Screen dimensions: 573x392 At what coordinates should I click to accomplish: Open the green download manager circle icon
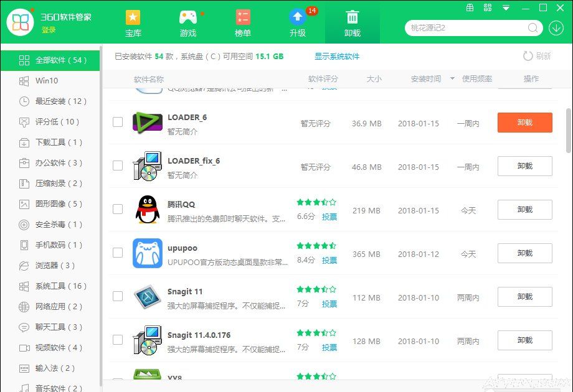pos(556,28)
